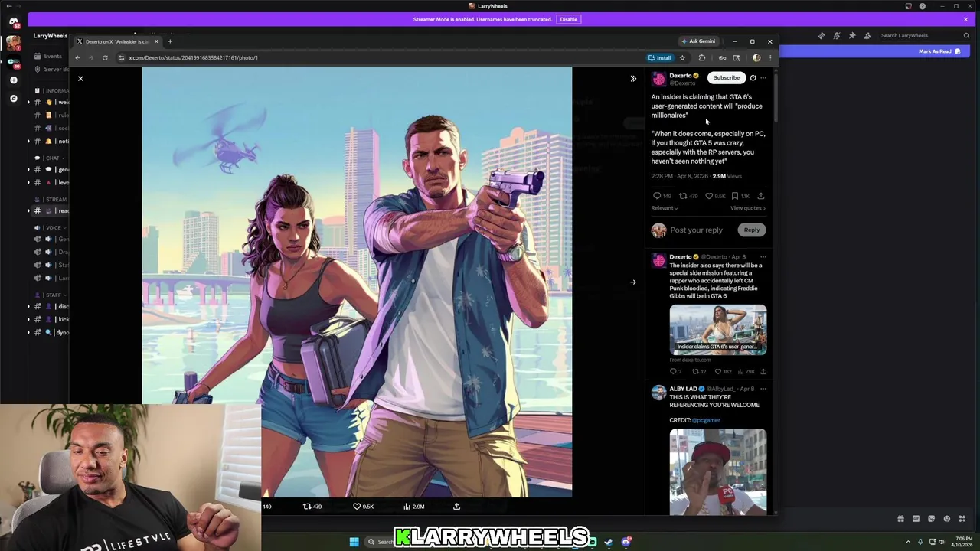Bookmark this page with the star icon
Image resolution: width=980 pixels, height=551 pixels.
pos(682,57)
